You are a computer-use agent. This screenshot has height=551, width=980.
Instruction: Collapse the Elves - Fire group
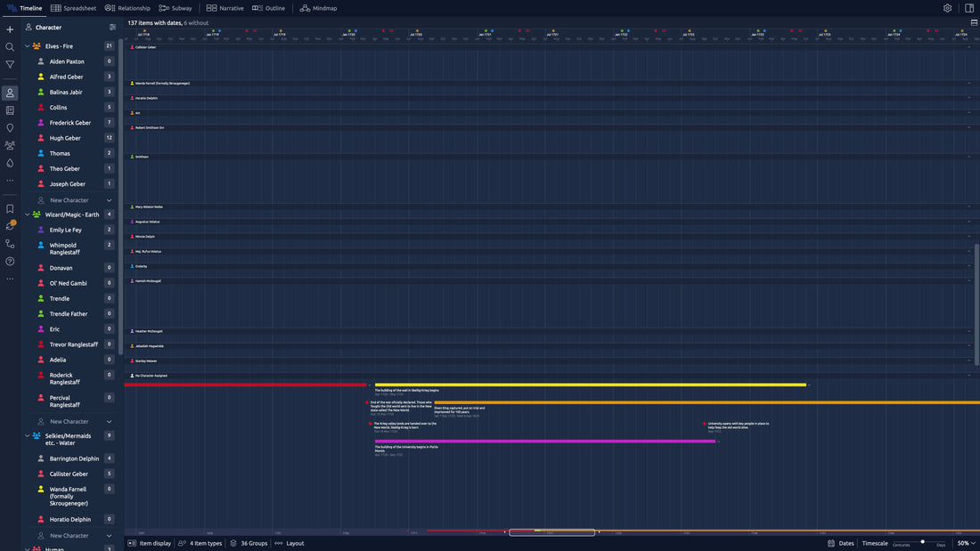[27, 45]
